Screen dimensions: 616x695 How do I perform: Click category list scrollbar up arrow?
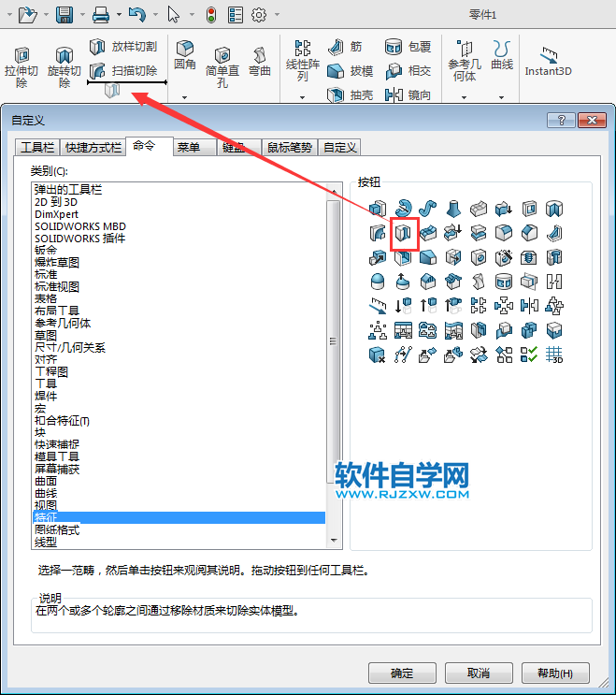(x=334, y=191)
